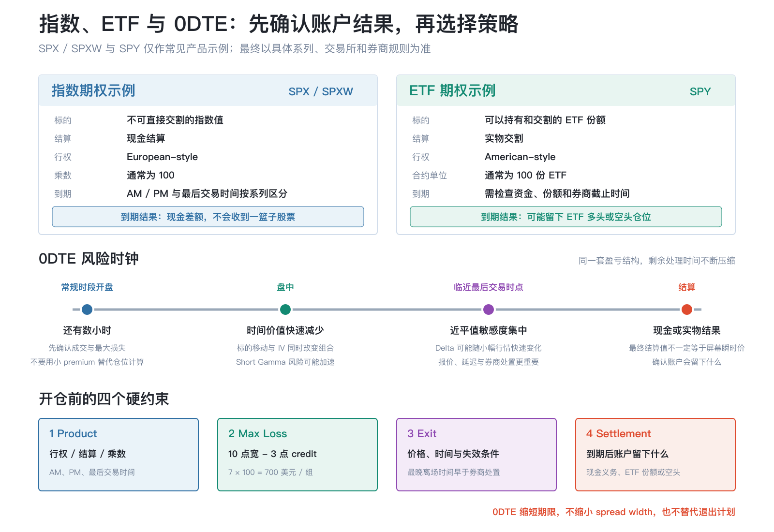
Task: Click 报价、延迟与券商处置更重要 text
Action: point(489,362)
